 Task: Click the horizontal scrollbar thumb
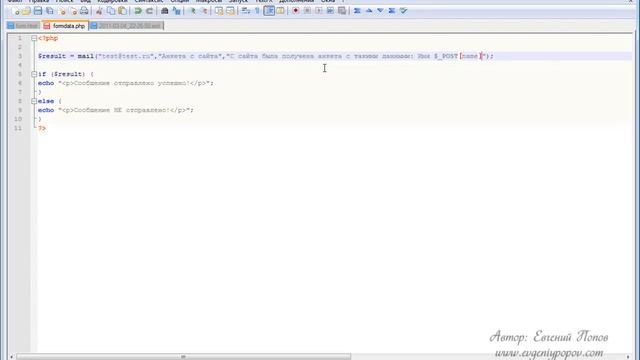(183, 357)
